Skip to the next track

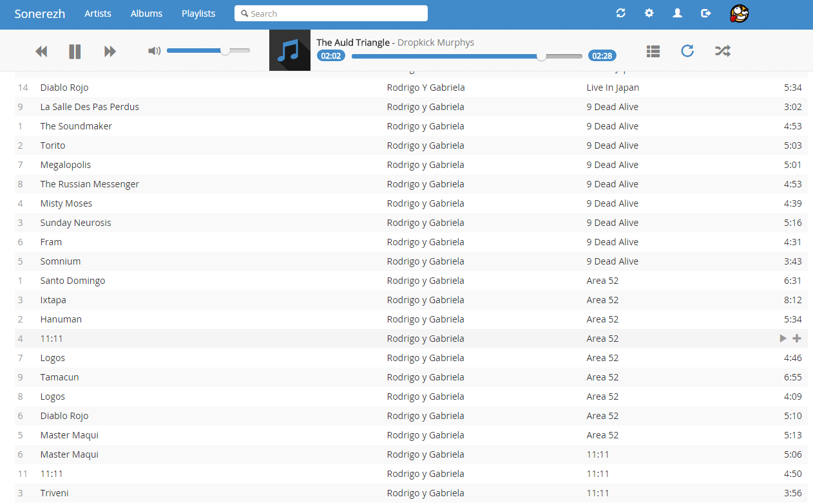[x=110, y=51]
